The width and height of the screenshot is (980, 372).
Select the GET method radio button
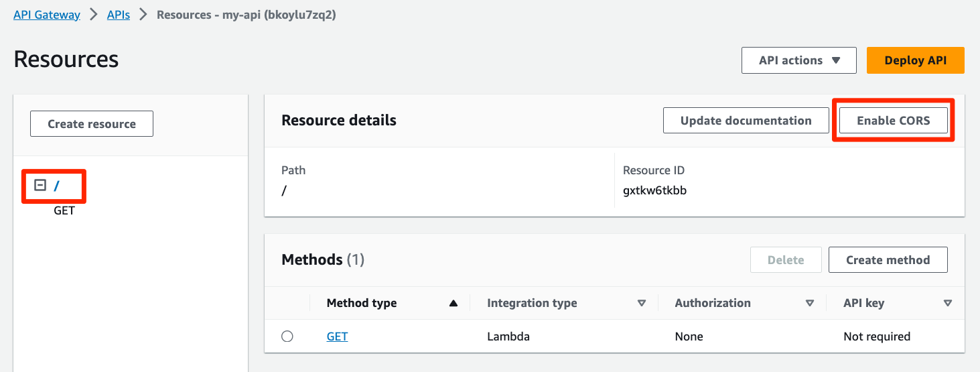287,336
